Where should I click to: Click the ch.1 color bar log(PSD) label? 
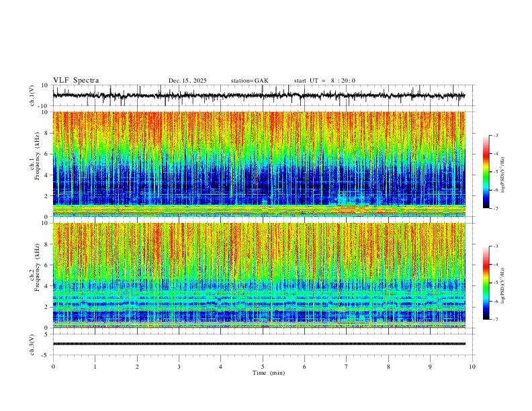[x=503, y=175]
